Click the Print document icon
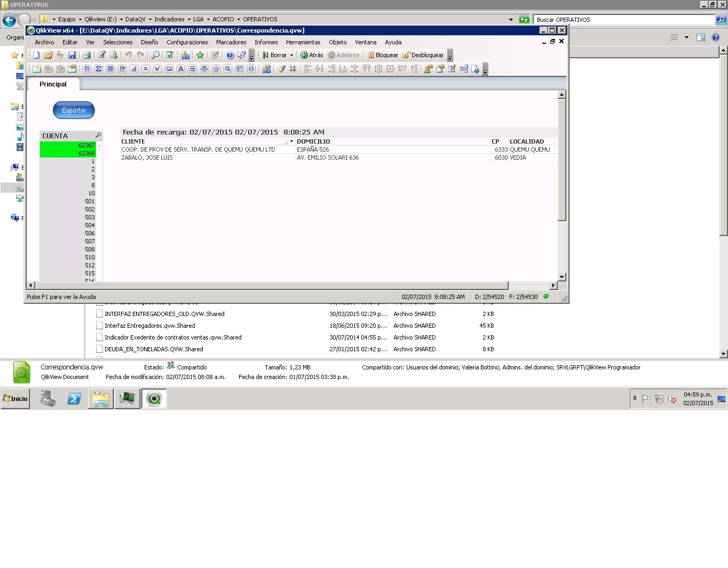The width and height of the screenshot is (728, 568). [x=86, y=55]
